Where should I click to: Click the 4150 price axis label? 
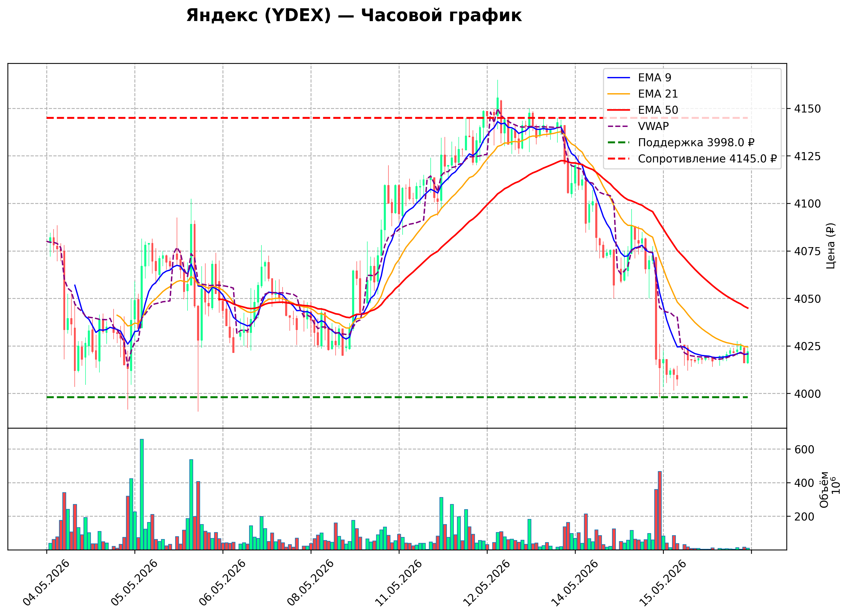point(807,109)
